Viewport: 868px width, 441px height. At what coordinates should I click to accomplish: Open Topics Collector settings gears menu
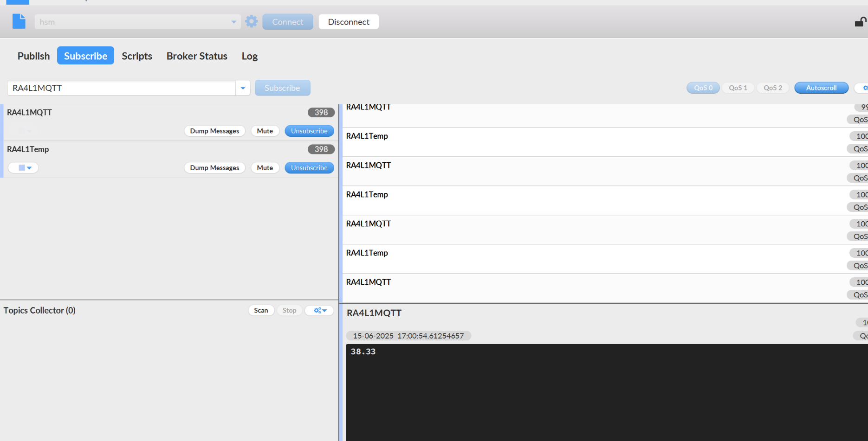point(319,310)
